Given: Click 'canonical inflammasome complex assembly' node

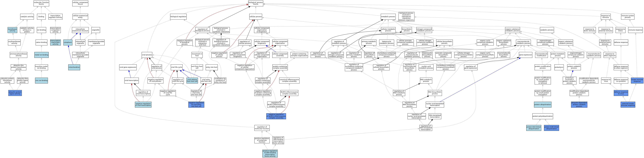Looking at the screenshot, I should (x=289, y=81).
